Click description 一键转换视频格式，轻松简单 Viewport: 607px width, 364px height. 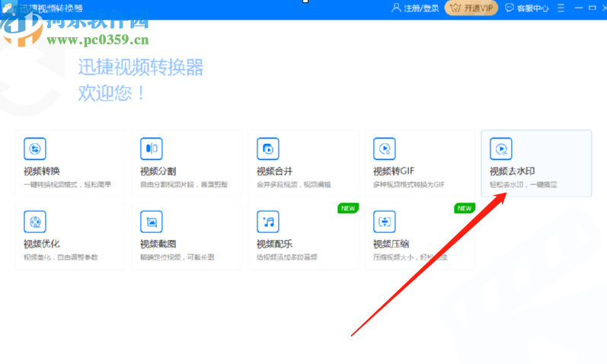pyautogui.click(x=67, y=185)
